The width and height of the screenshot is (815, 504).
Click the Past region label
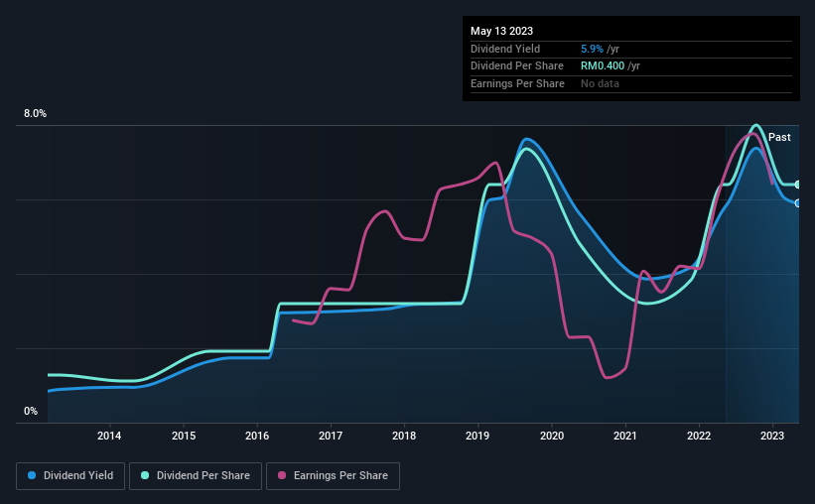pos(779,137)
